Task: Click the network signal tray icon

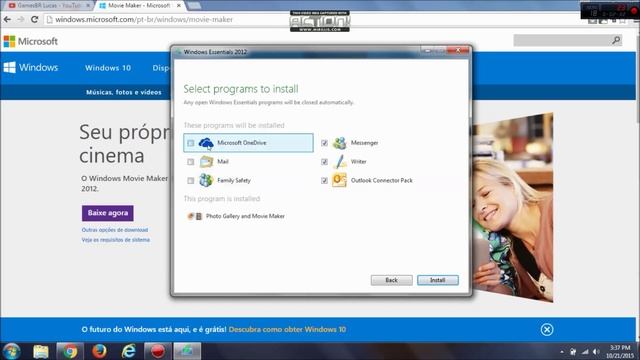Action: pyautogui.click(x=585, y=352)
